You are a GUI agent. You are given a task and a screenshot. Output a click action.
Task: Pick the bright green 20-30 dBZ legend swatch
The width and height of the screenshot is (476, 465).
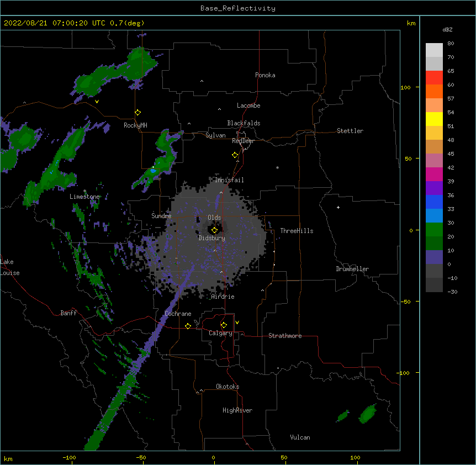(434, 230)
